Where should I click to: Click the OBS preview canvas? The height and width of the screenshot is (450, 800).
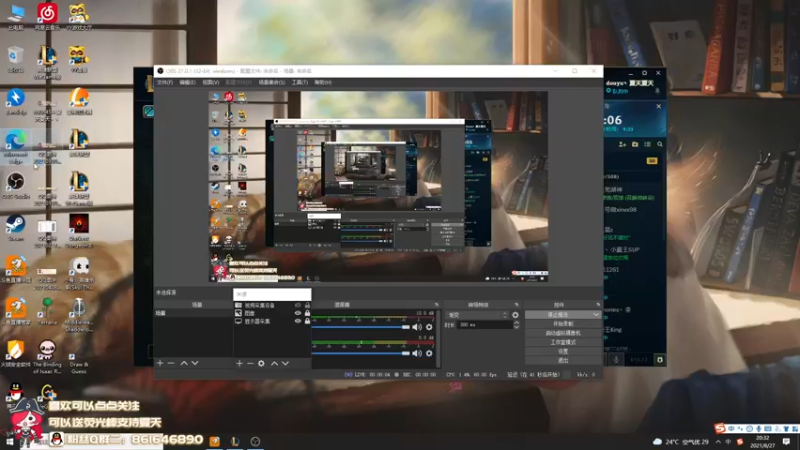pyautogui.click(x=378, y=187)
